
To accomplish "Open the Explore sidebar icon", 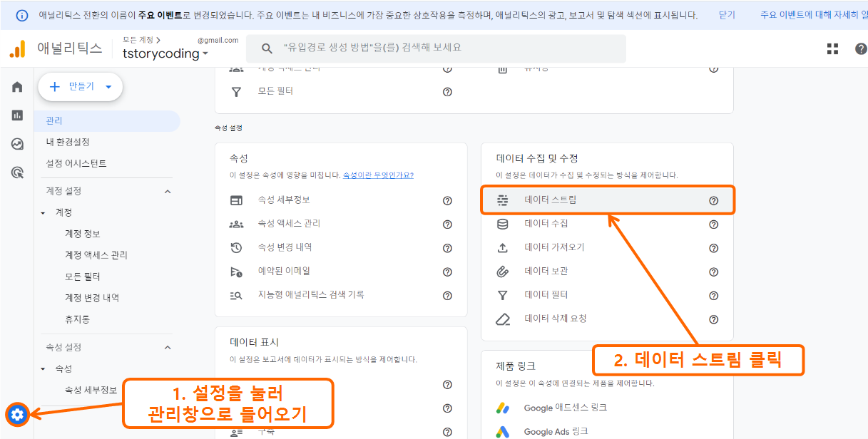I will pos(16,143).
